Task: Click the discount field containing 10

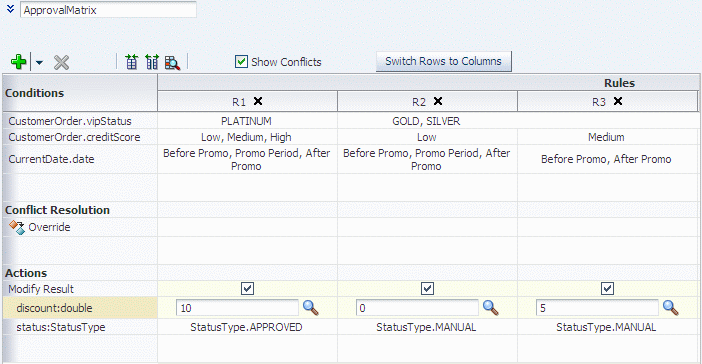Action: (x=237, y=308)
